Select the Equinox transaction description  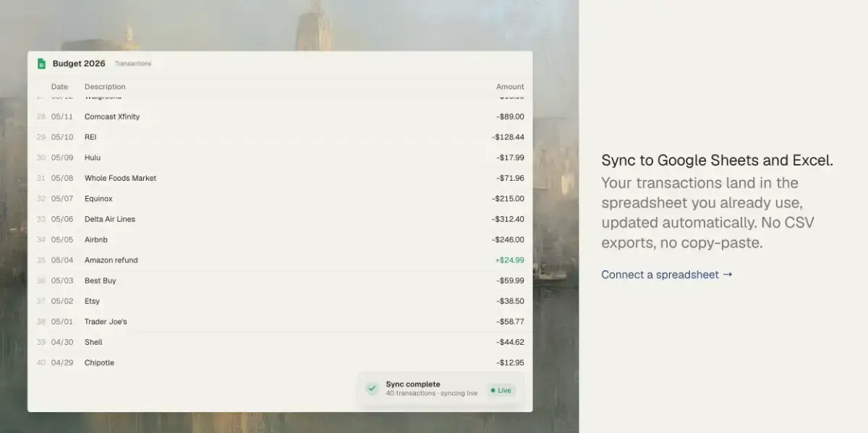tap(98, 199)
